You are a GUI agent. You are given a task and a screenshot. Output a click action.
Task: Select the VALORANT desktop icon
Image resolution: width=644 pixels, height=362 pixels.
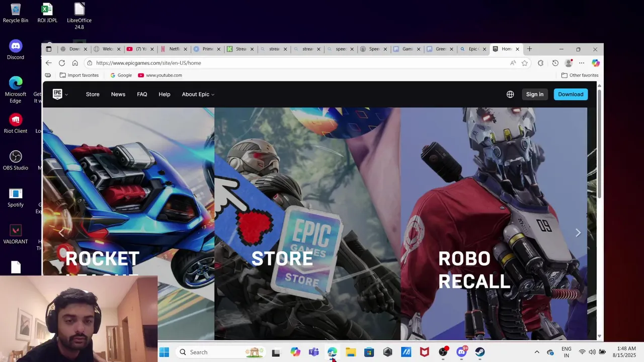(x=16, y=234)
